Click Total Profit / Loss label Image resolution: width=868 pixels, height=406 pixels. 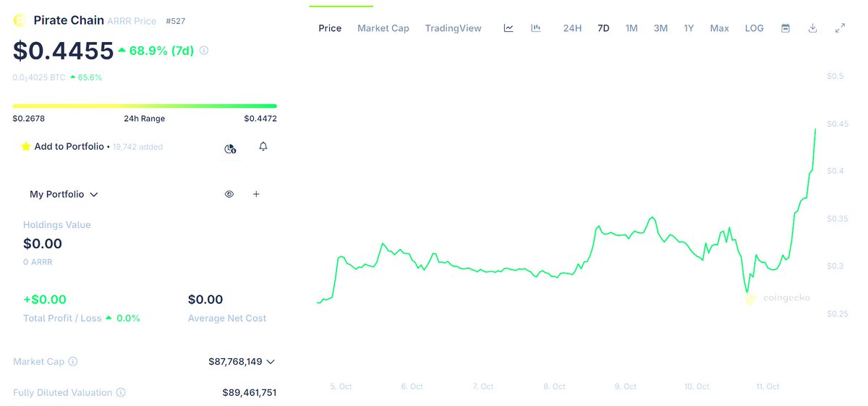pos(62,318)
